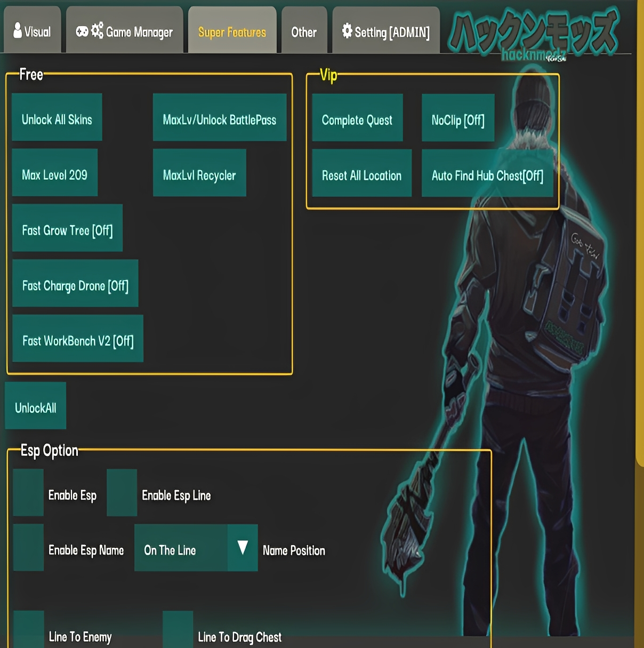
Task: Turn on the Line To Enemy checkbox
Action: [29, 630]
